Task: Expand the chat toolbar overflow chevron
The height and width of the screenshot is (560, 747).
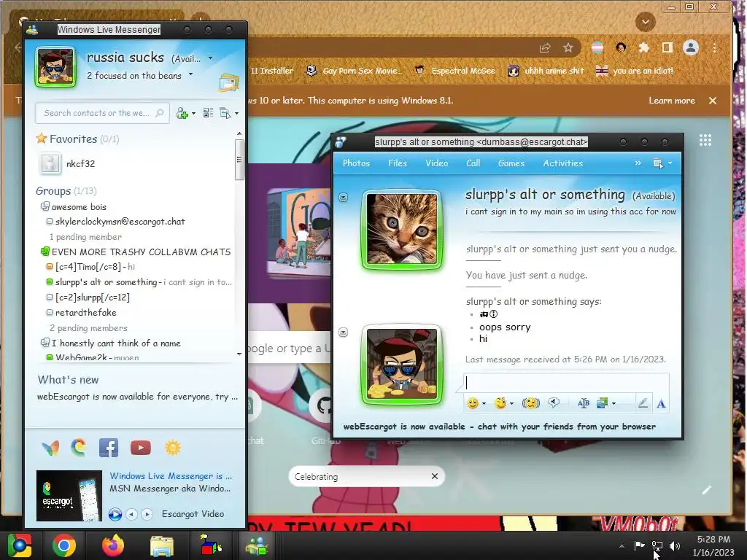Action: point(638,163)
